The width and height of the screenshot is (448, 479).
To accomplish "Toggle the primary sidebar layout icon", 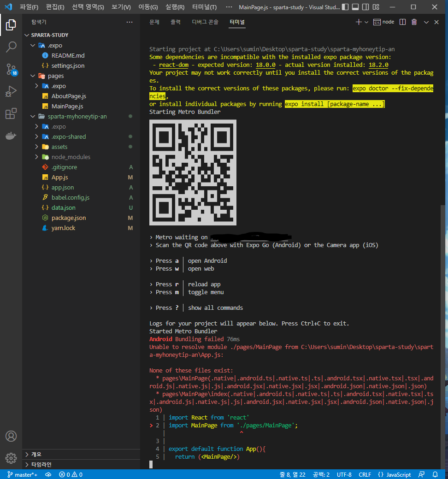I will click(x=345, y=7).
